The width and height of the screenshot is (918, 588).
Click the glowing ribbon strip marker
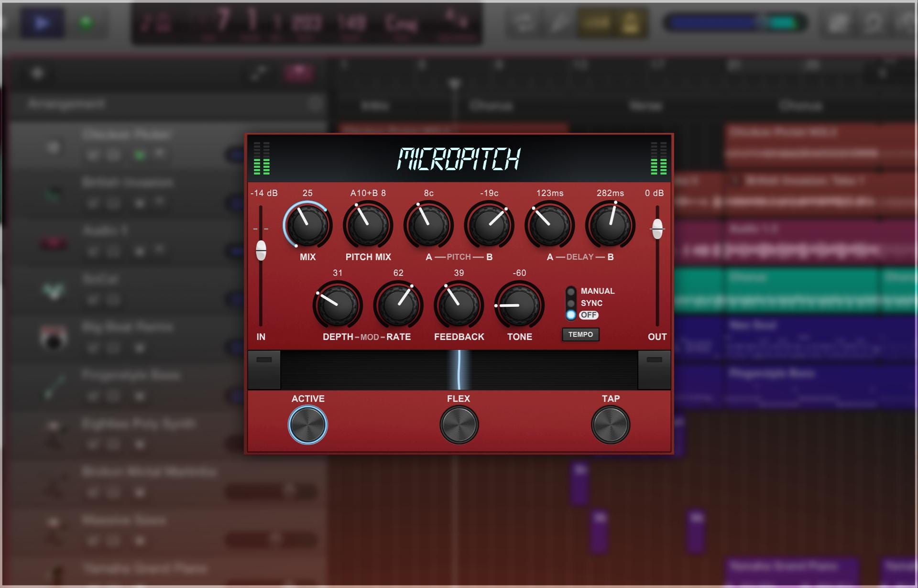459,370
